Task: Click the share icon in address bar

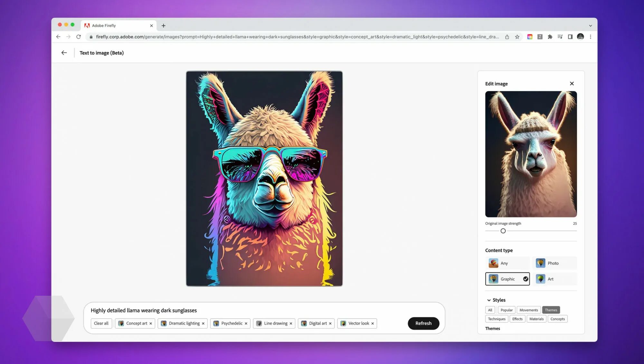Action: click(507, 37)
